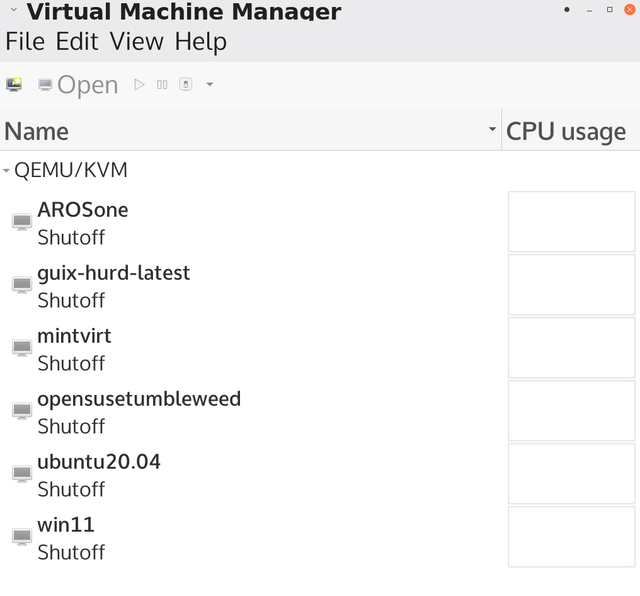Screen dimensions: 640x596
Task: Open the Edit menu
Action: pyautogui.click(x=77, y=42)
